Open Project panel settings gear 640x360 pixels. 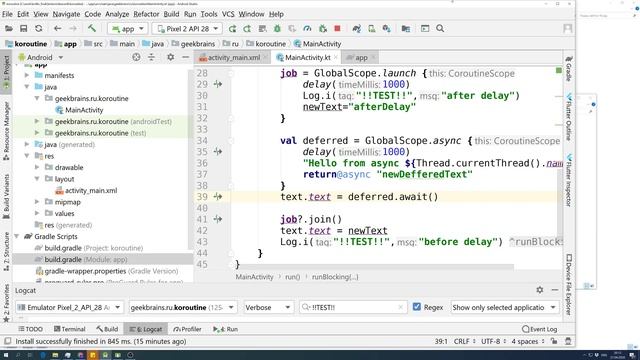(171, 58)
